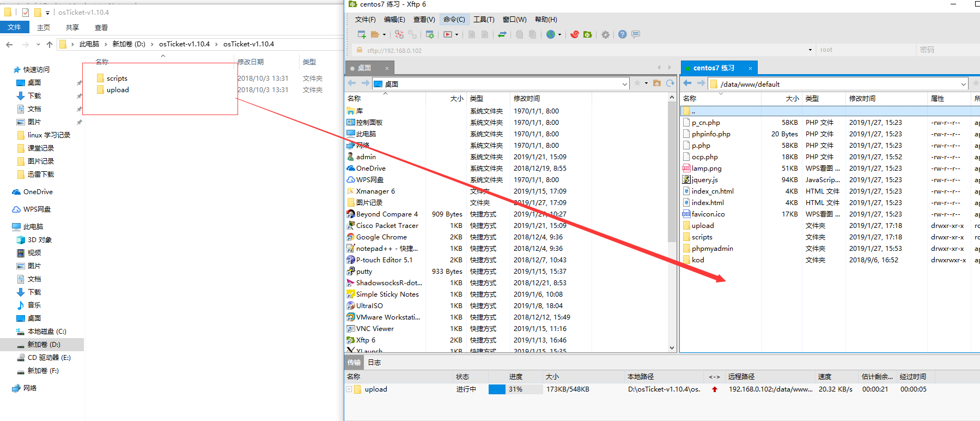
Task: Open options via the gear icon
Action: tap(605, 34)
